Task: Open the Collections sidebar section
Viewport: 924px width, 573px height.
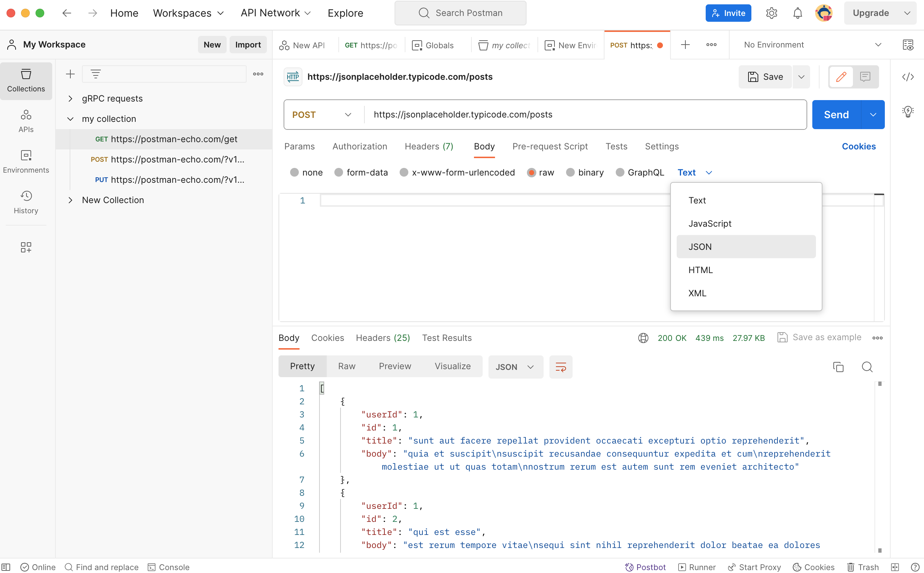Action: [26, 81]
